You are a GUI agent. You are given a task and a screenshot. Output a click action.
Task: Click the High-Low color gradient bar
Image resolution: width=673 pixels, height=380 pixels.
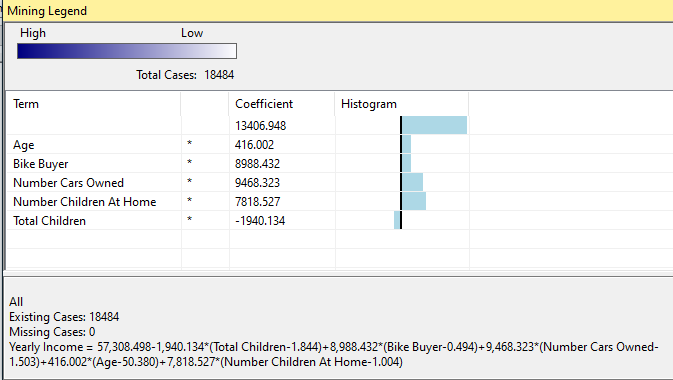coord(127,51)
